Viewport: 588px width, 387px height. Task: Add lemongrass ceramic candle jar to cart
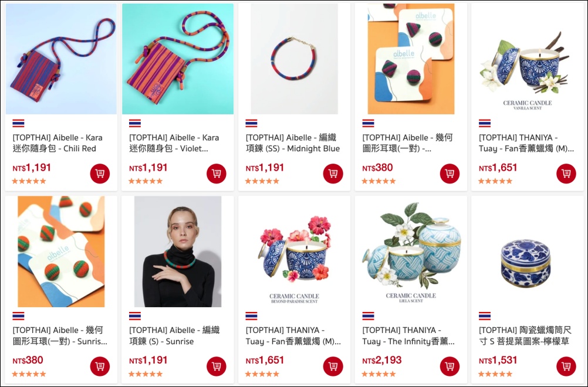click(x=566, y=366)
